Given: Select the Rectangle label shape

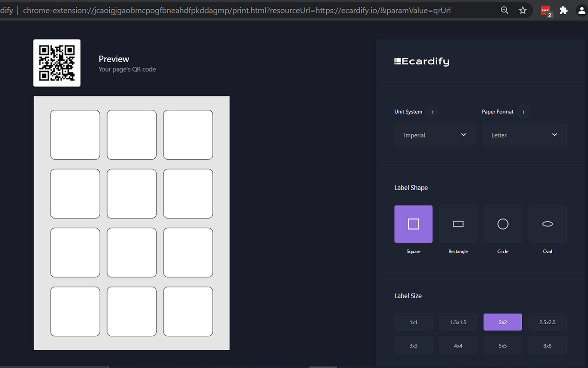Looking at the screenshot, I should pyautogui.click(x=458, y=224).
